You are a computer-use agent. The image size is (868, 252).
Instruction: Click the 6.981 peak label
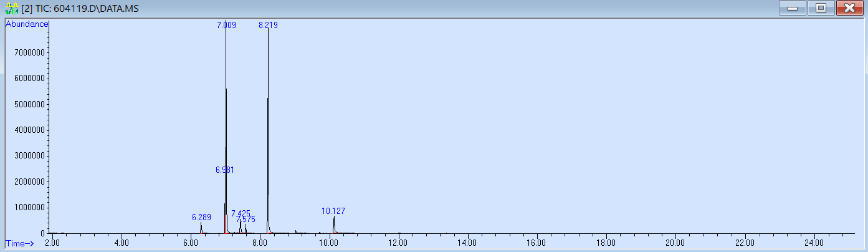pyautogui.click(x=225, y=170)
